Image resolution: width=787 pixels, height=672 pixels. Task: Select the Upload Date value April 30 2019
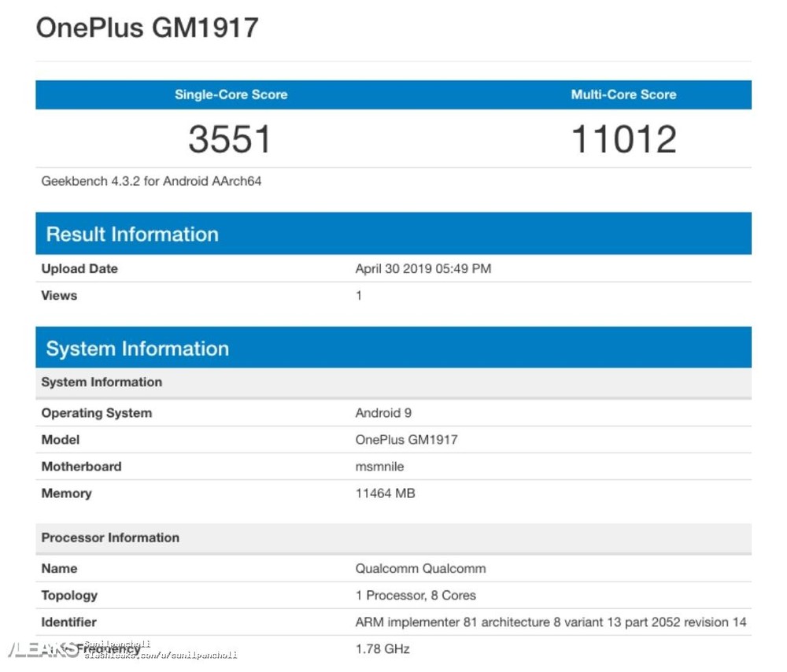423,269
